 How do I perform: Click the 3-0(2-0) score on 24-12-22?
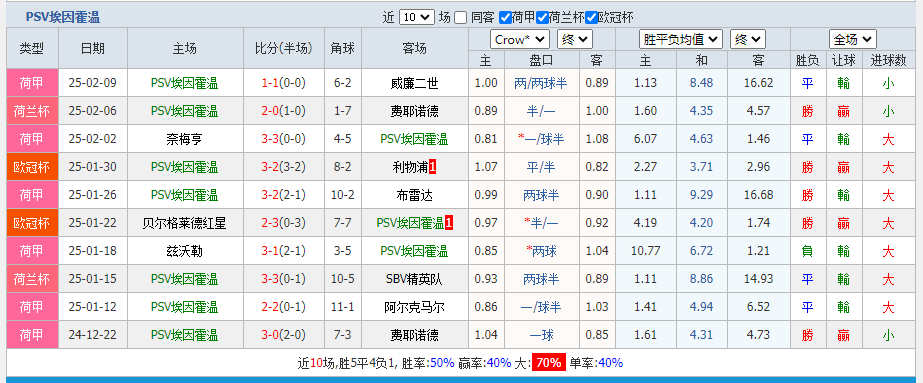pyautogui.click(x=284, y=335)
